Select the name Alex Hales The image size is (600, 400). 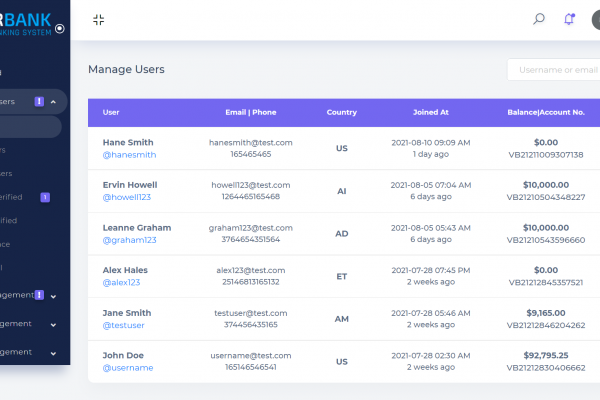click(x=125, y=270)
